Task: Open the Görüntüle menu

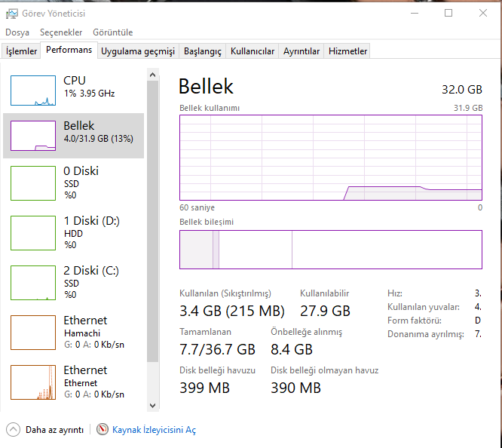Action: pyautogui.click(x=112, y=32)
